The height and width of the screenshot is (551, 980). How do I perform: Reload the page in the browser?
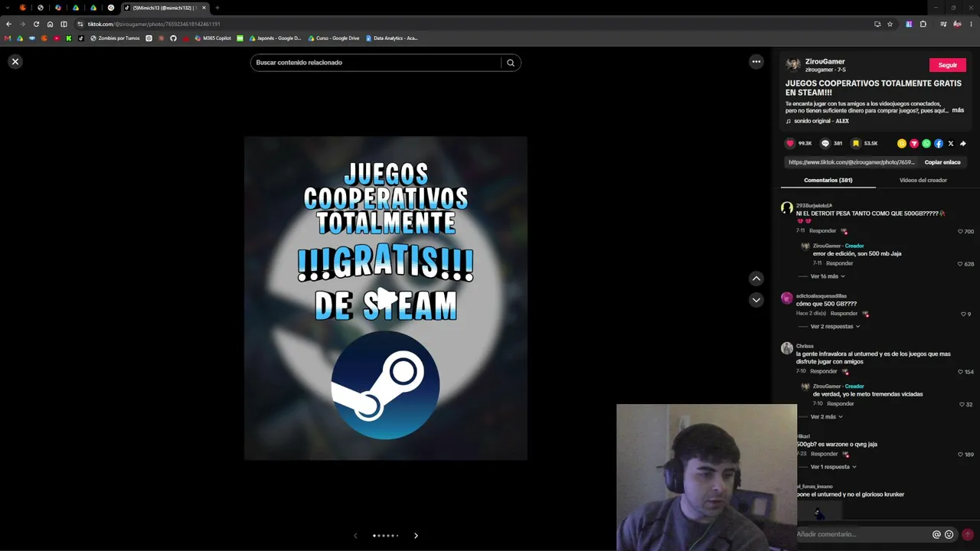coord(36,24)
